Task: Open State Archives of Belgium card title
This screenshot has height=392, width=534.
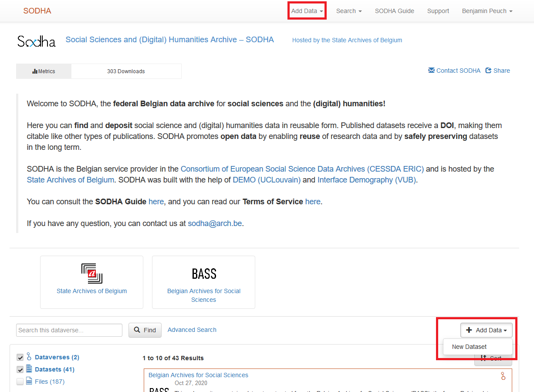Action: (x=92, y=291)
